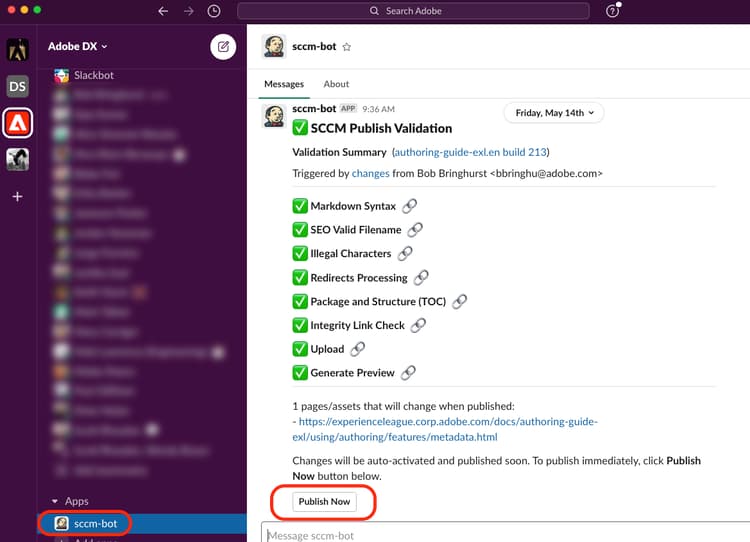Open Package and Structure (TOC) link icon
The width and height of the screenshot is (750, 542).
(x=459, y=301)
